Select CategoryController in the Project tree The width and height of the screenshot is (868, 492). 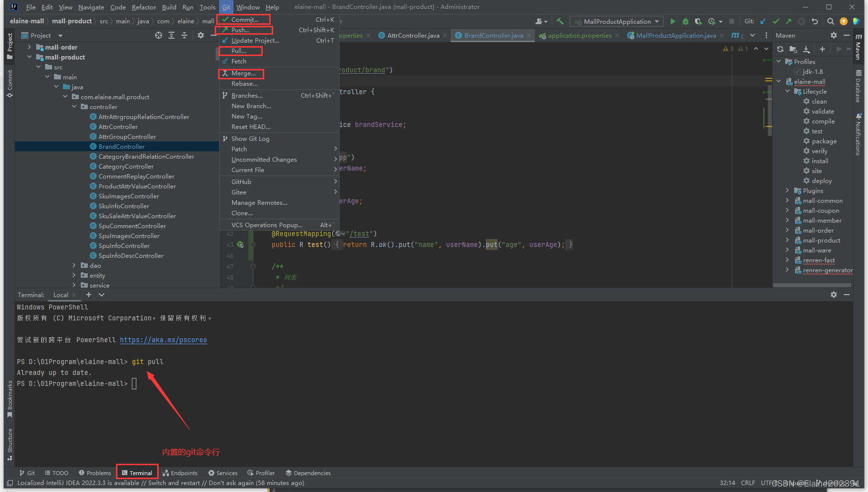click(126, 166)
